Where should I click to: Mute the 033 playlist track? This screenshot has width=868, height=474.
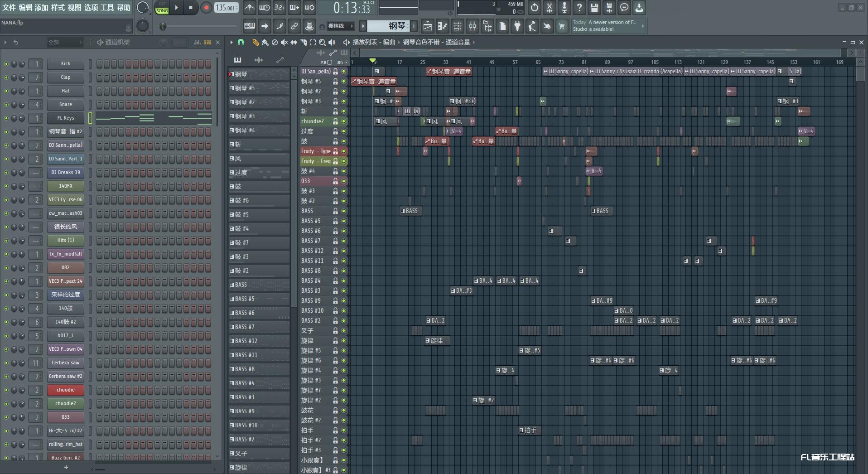[343, 181]
